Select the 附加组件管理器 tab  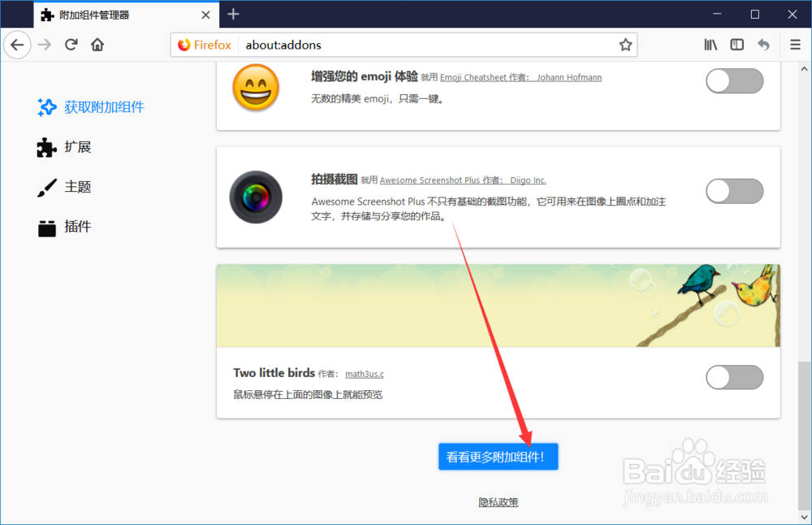point(127,15)
